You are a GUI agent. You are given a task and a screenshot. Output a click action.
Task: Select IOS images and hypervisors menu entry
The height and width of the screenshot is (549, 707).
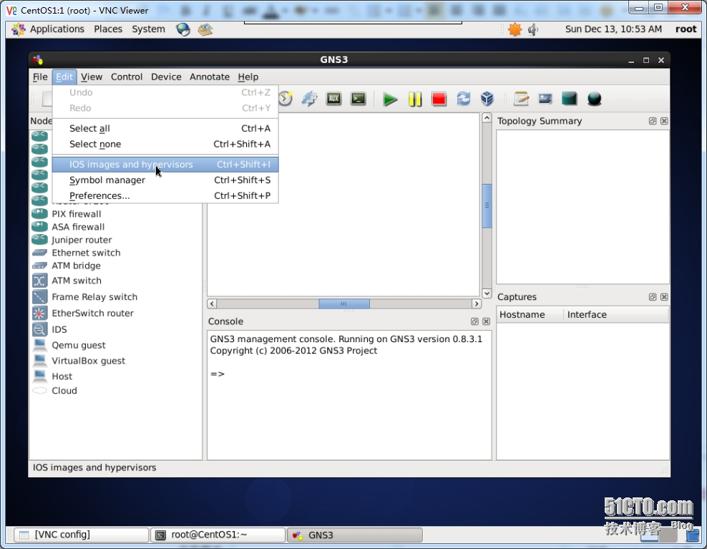pos(131,164)
